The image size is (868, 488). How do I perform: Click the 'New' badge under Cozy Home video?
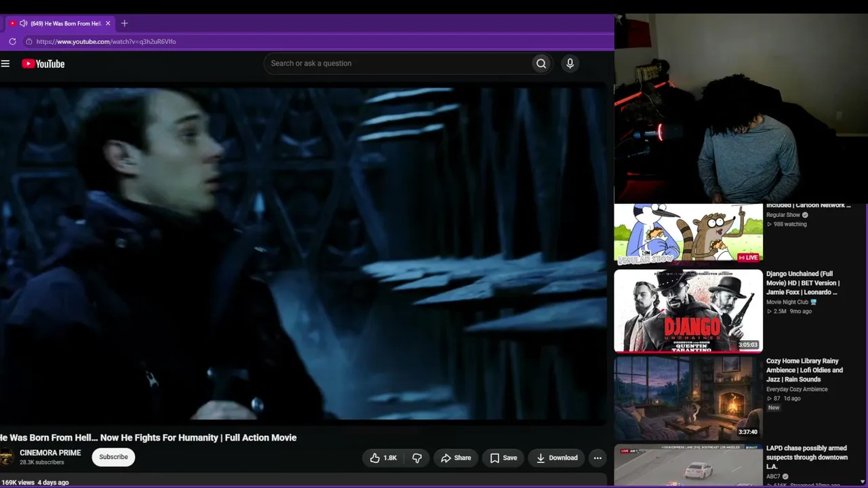(x=774, y=408)
